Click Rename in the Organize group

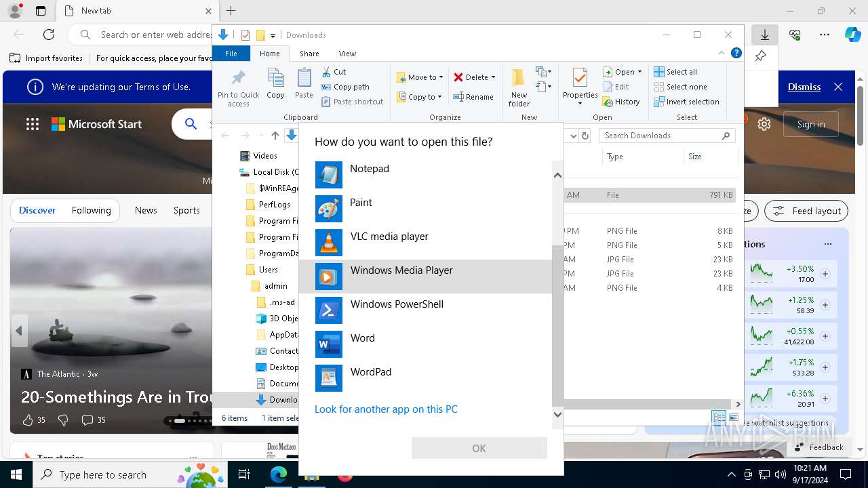[473, 97]
